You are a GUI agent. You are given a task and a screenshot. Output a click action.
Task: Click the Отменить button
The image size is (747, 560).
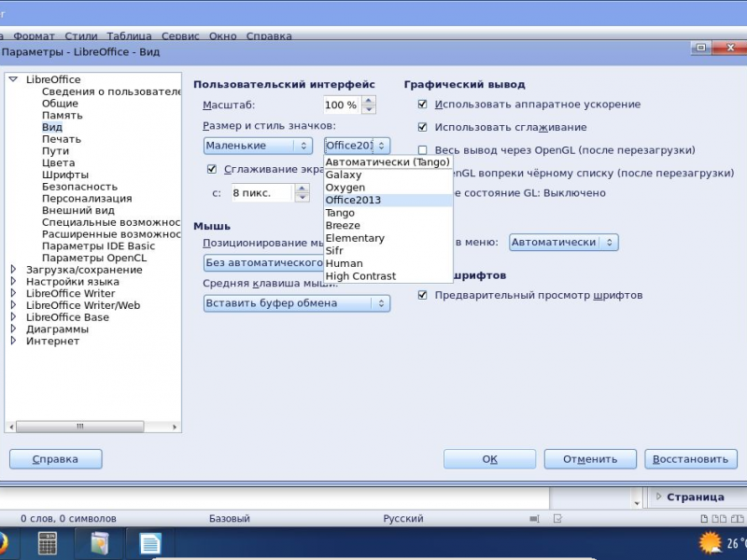[590, 459]
